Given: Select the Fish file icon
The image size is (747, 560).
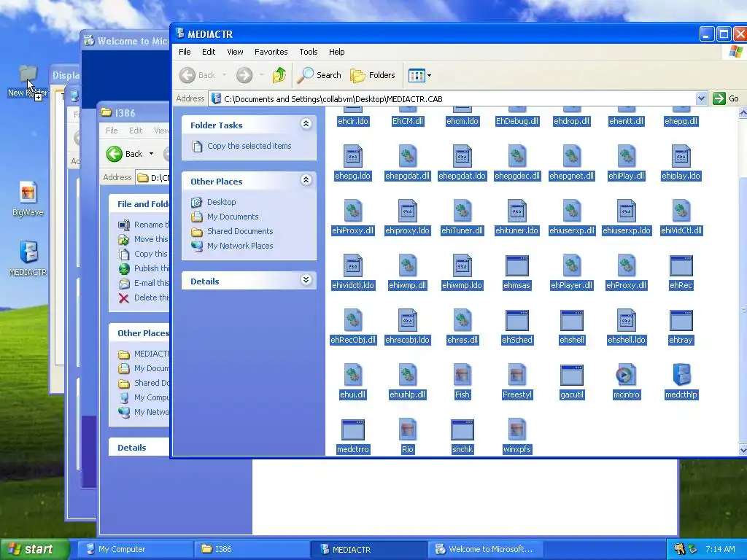Looking at the screenshot, I should click(462, 375).
